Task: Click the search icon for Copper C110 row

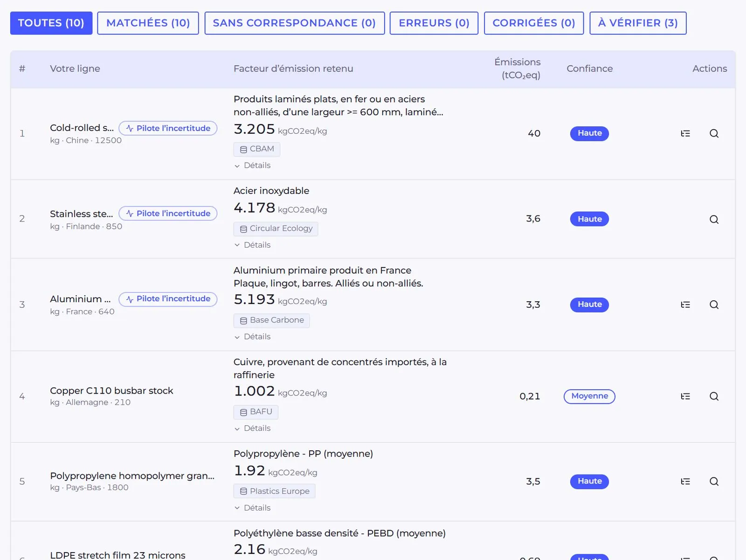Action: pos(714,396)
